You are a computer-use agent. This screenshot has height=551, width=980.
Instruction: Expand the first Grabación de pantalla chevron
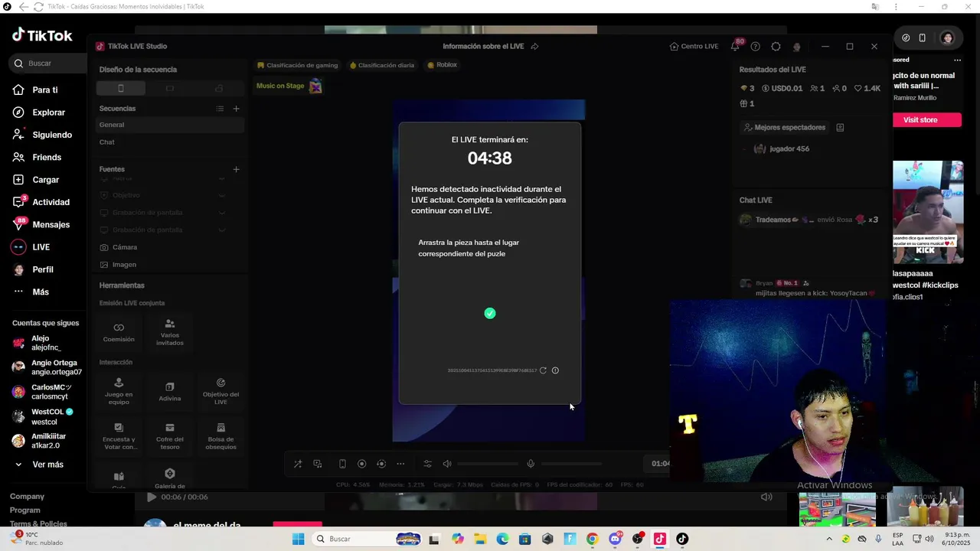pos(221,213)
